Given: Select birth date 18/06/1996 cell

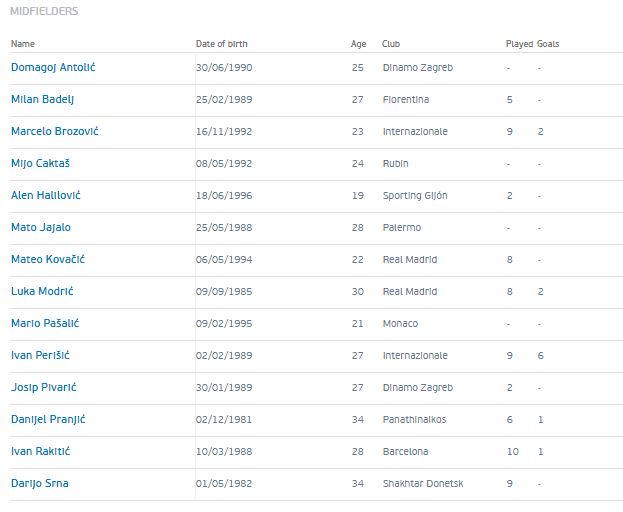Looking at the screenshot, I should [224, 195].
